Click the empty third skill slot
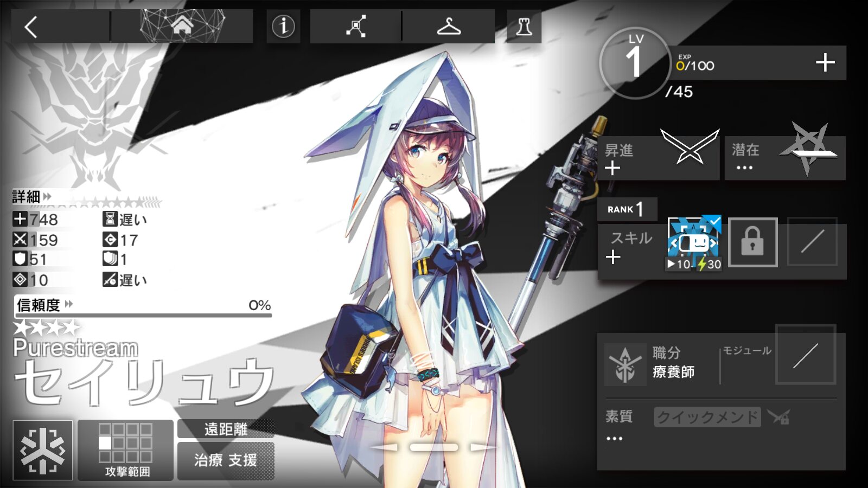The image size is (868, 488). point(812,242)
